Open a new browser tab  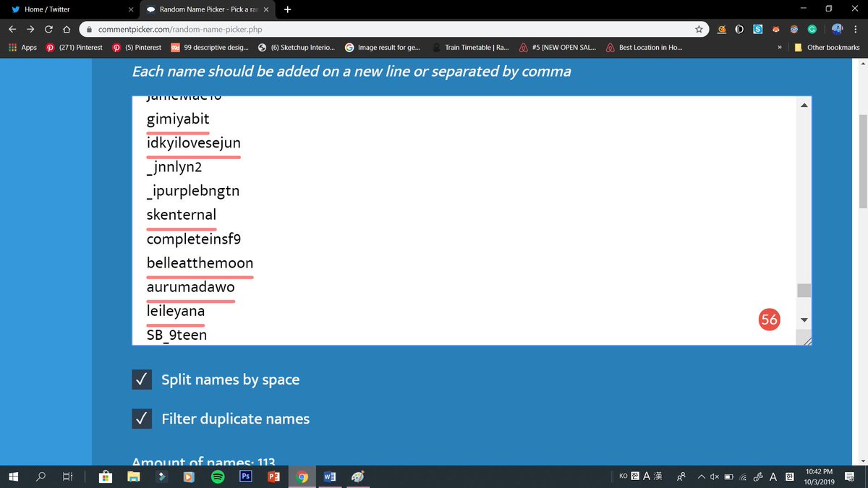[288, 9]
